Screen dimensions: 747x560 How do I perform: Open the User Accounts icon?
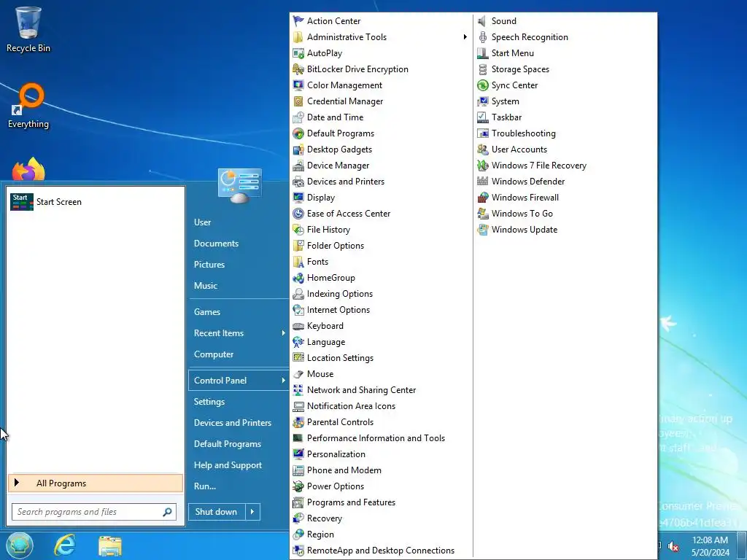483,149
